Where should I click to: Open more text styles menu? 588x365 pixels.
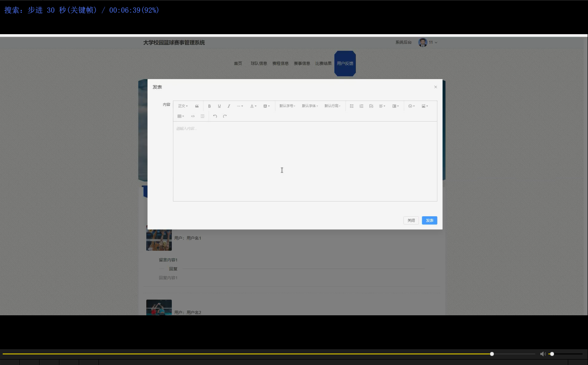click(x=240, y=106)
